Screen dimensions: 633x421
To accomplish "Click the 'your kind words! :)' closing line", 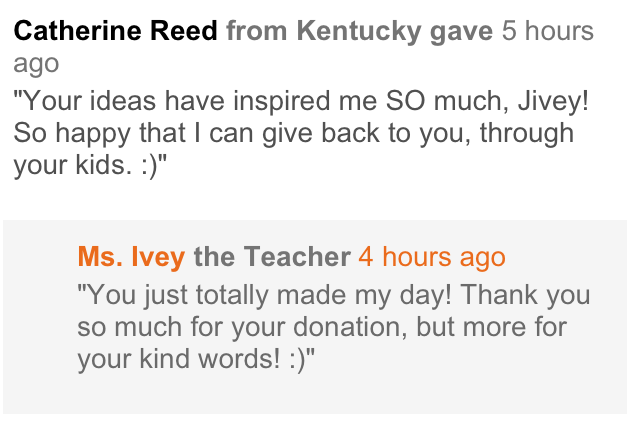I will click(196, 359).
